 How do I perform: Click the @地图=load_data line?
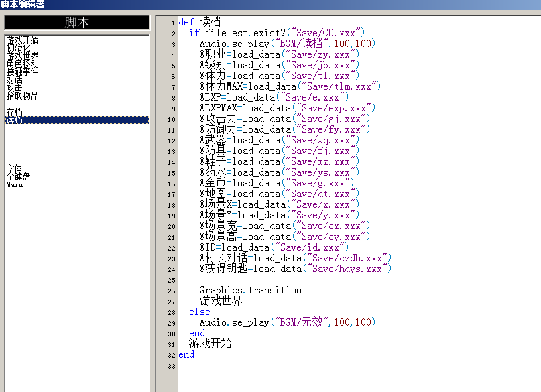[279, 194]
